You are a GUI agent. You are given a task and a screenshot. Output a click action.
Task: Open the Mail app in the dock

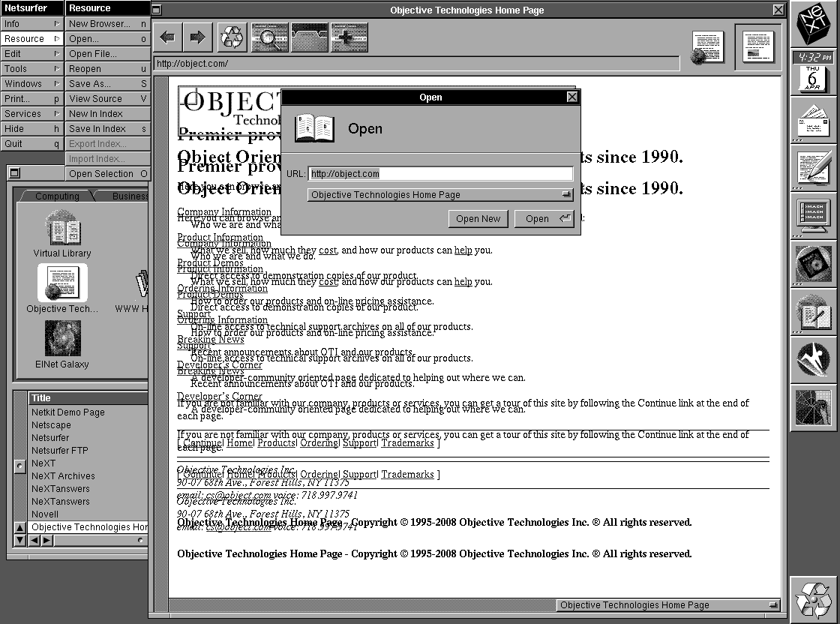814,121
